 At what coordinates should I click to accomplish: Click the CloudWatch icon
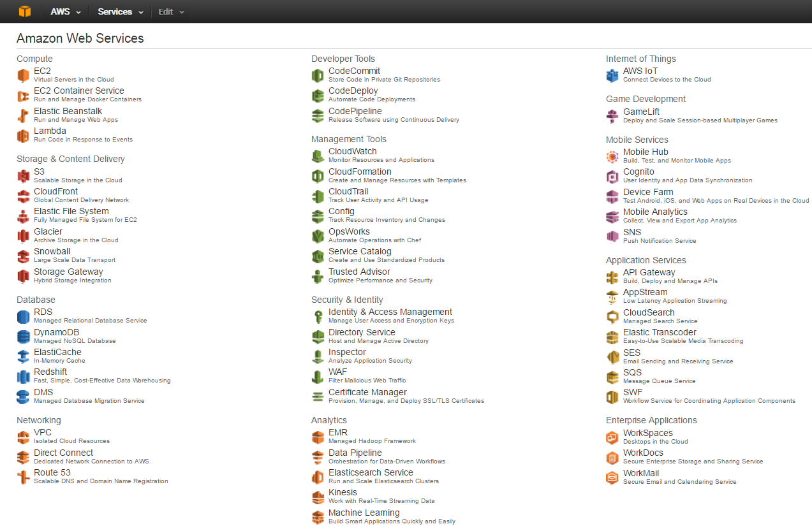pos(318,156)
